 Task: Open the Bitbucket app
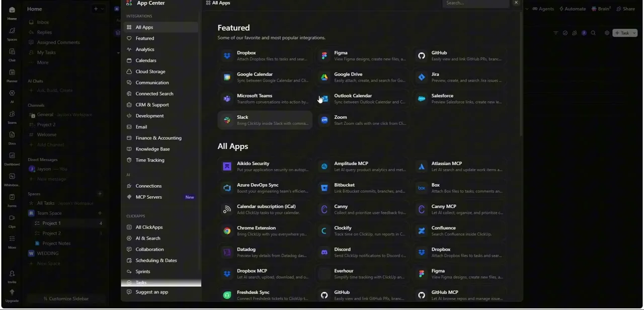point(362,188)
